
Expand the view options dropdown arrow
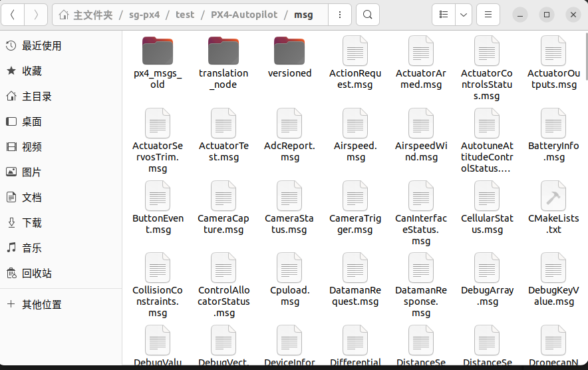coord(464,15)
